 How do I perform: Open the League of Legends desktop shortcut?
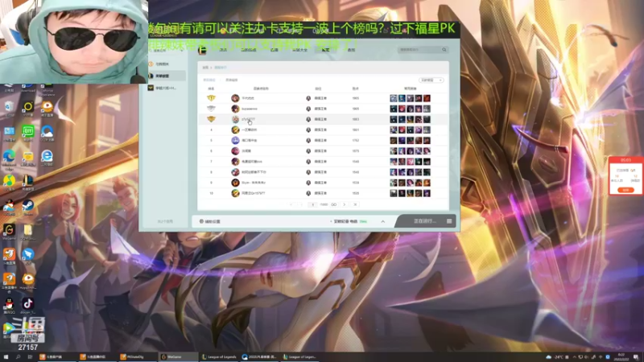tap(28, 180)
